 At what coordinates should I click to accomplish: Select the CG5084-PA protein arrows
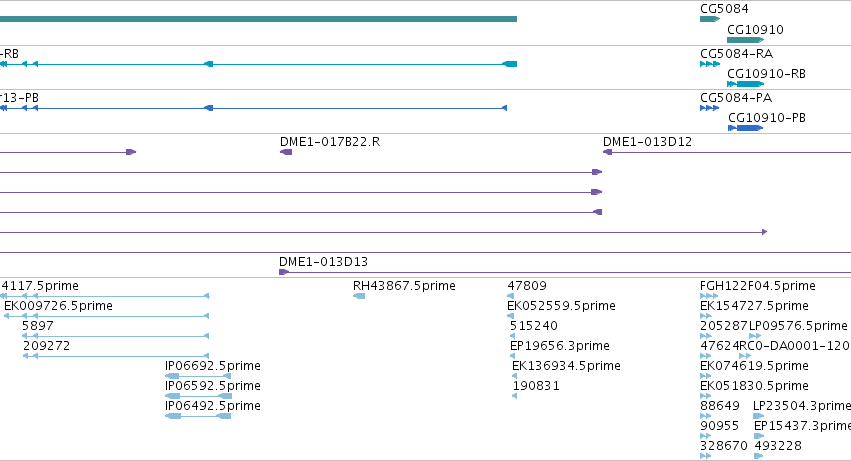[710, 108]
